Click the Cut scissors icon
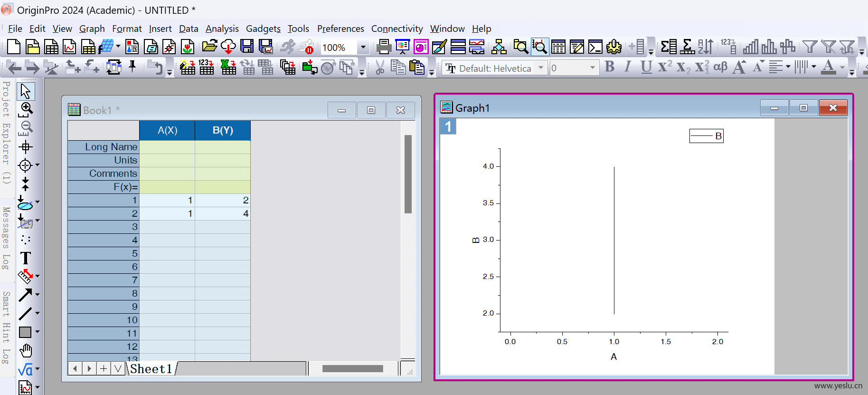The image size is (868, 395). coord(380,67)
